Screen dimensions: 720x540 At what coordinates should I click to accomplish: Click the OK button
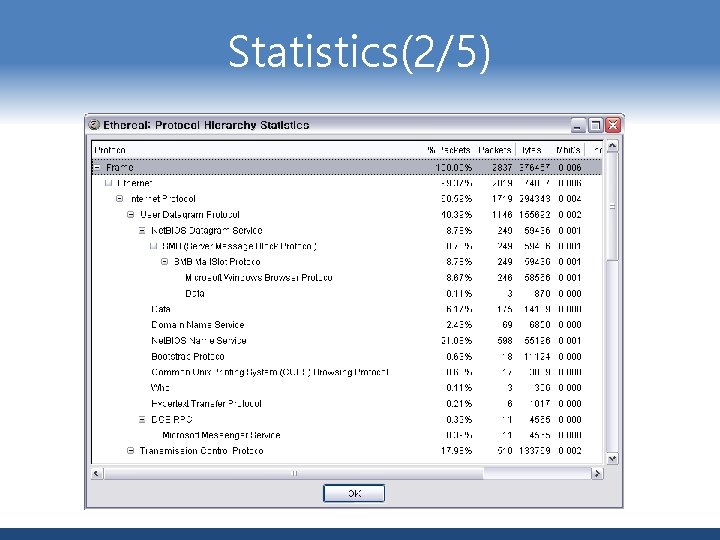(354, 494)
